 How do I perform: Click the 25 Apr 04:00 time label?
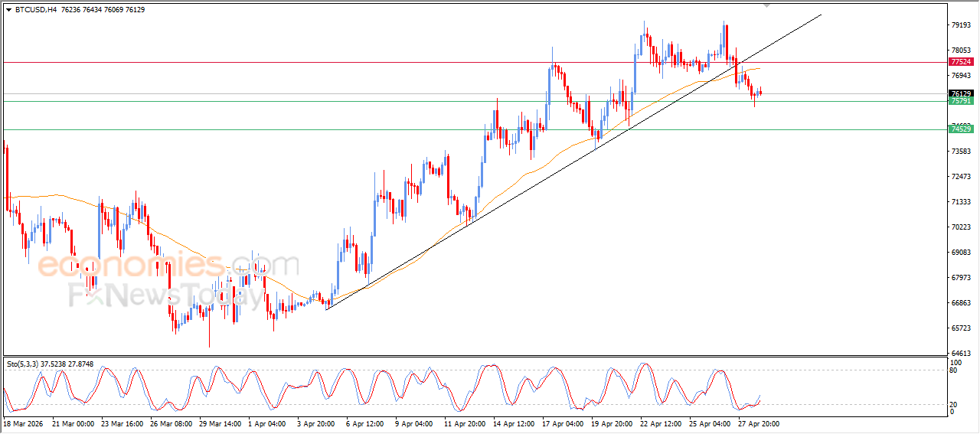(710, 423)
